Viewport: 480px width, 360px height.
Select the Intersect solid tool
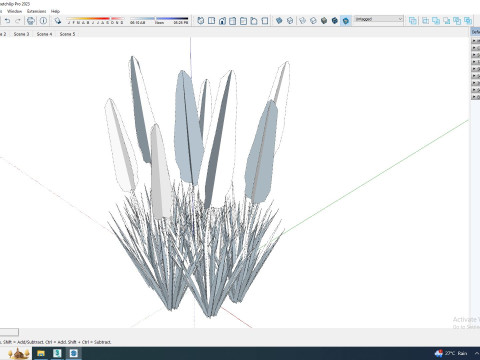coord(425,21)
